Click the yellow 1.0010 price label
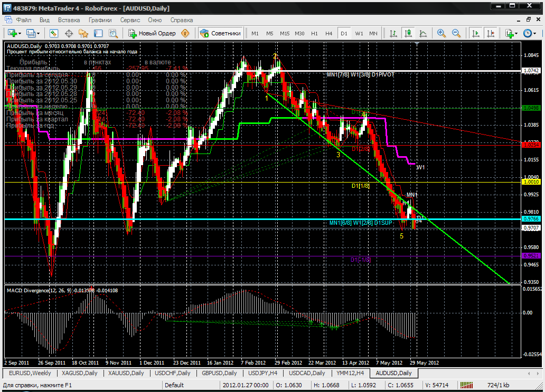Screen dimensions: 545x392 tap(531, 182)
